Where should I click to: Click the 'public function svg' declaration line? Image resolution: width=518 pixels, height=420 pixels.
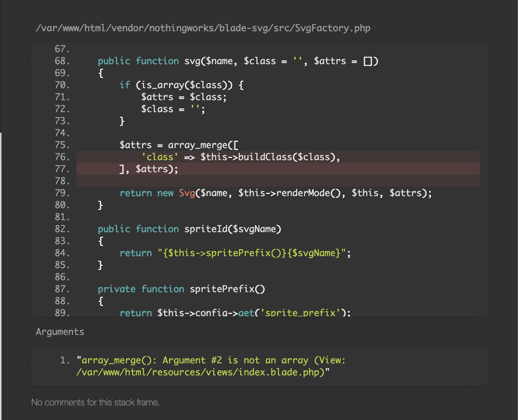pos(238,61)
